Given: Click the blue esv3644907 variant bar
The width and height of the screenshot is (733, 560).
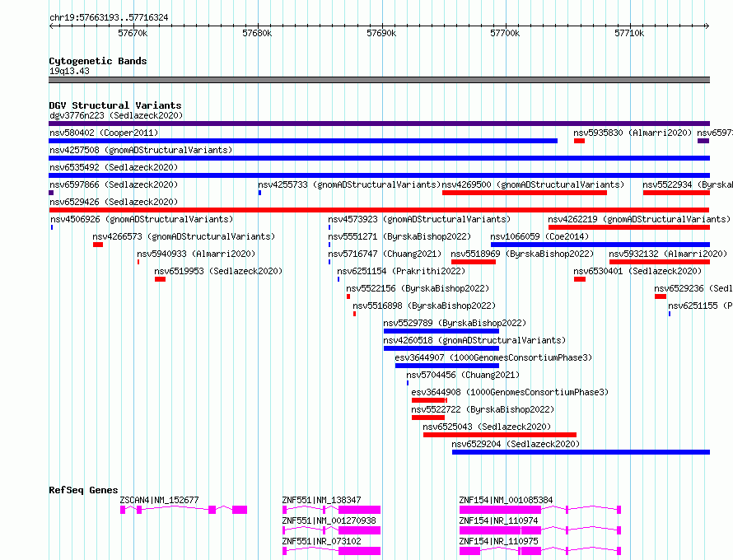Looking at the screenshot, I should point(447,366).
